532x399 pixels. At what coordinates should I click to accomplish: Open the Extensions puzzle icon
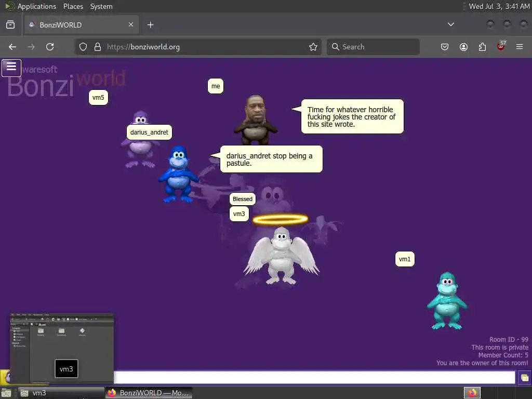[482, 47]
